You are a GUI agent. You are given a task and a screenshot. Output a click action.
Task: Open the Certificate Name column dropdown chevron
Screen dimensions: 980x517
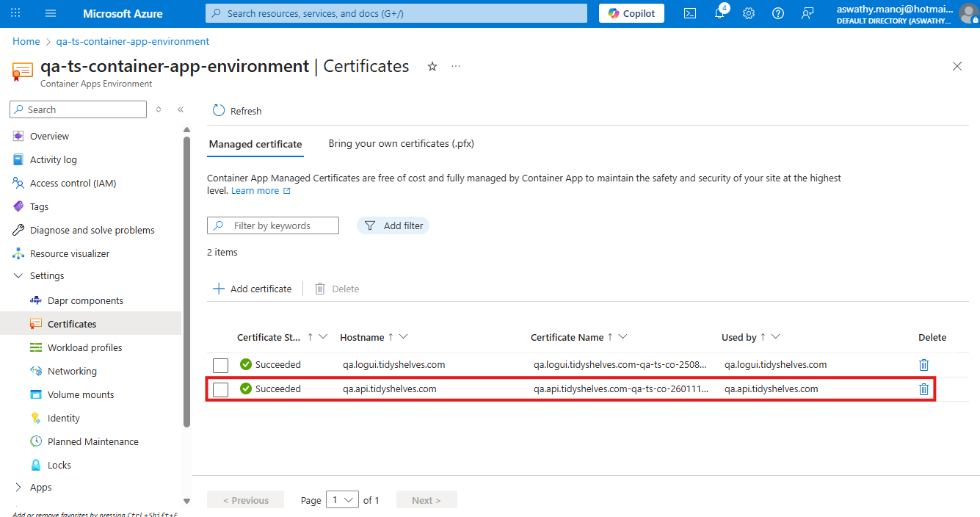623,337
